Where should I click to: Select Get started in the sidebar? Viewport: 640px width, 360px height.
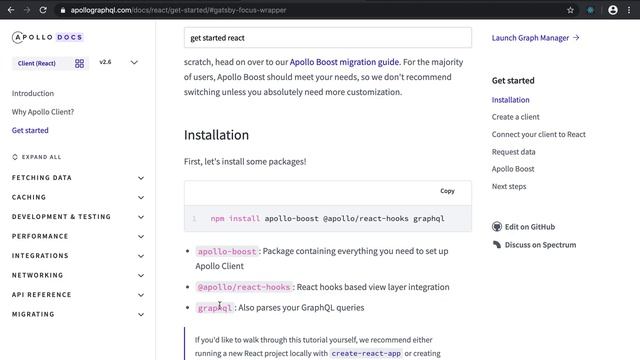30,130
